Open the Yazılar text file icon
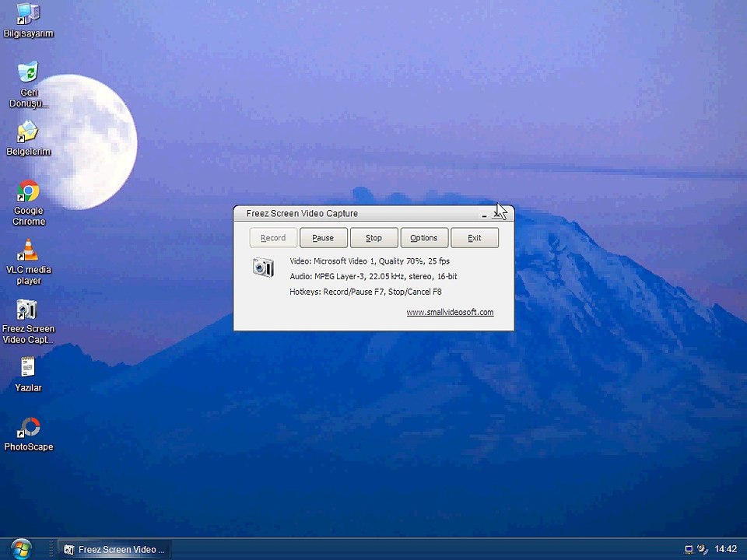 coord(28,374)
